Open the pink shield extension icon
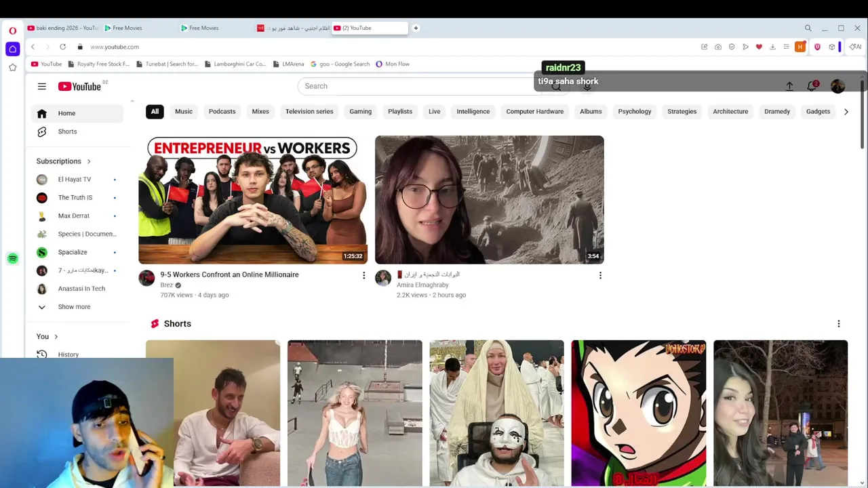This screenshot has height=488, width=868. pos(817,47)
